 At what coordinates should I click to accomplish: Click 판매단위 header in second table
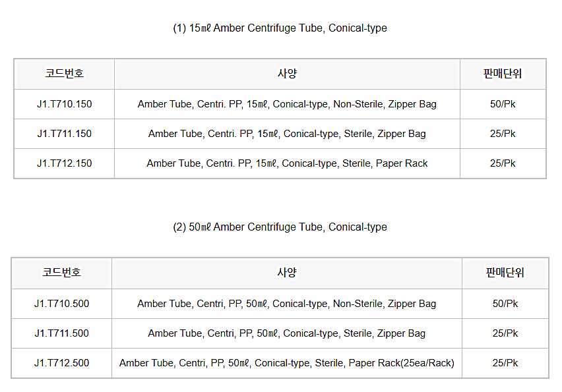[505, 273]
